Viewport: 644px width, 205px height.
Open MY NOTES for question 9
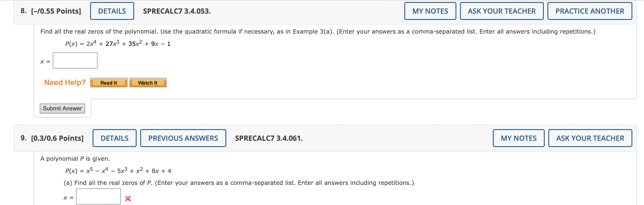click(x=518, y=138)
